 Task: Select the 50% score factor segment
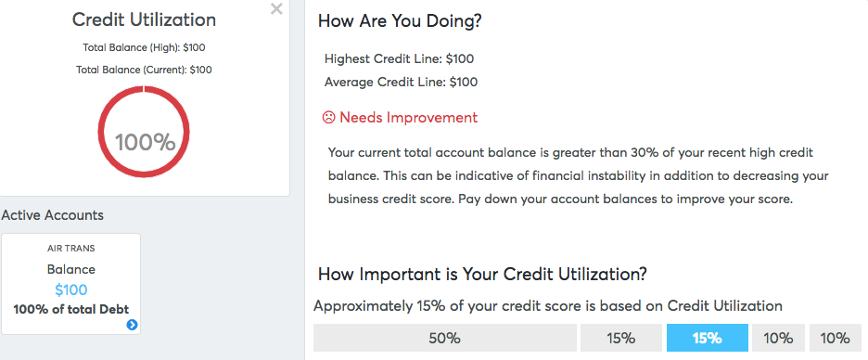click(444, 338)
